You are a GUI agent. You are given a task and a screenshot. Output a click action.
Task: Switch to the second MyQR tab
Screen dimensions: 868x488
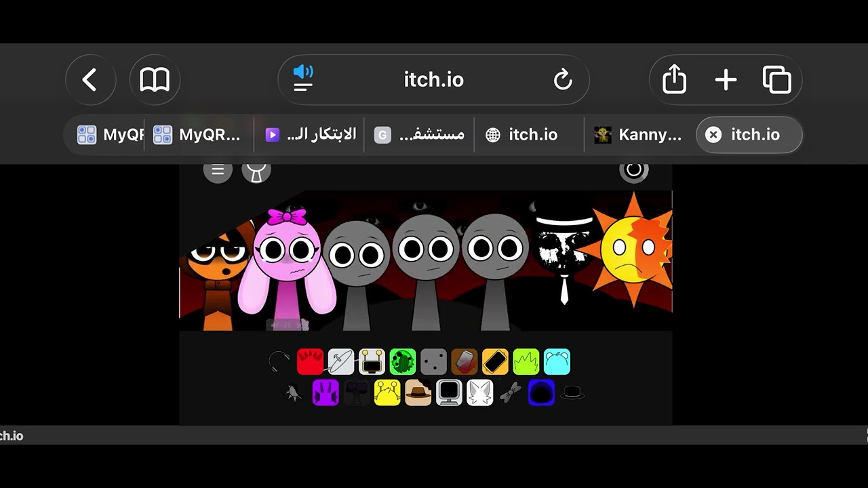coord(198,135)
